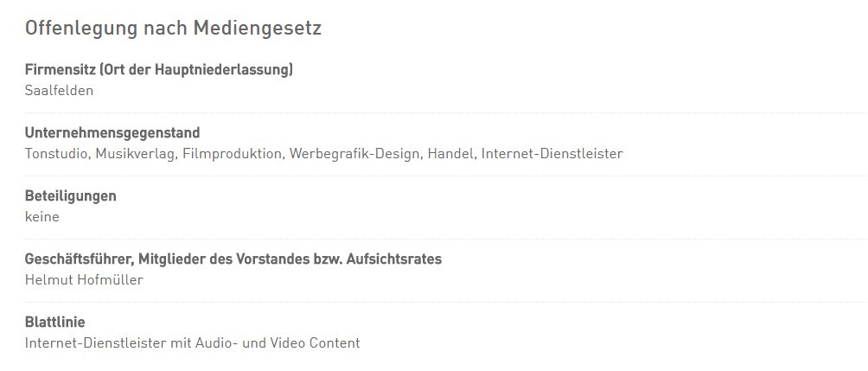
Task: Click the Blattlinie description mentioning Audio- und Video Content
Action: coord(193,343)
